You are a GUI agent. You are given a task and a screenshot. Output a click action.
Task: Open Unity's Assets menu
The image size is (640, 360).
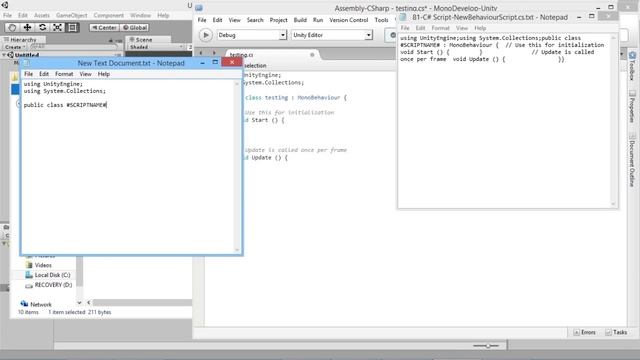[x=42, y=15]
